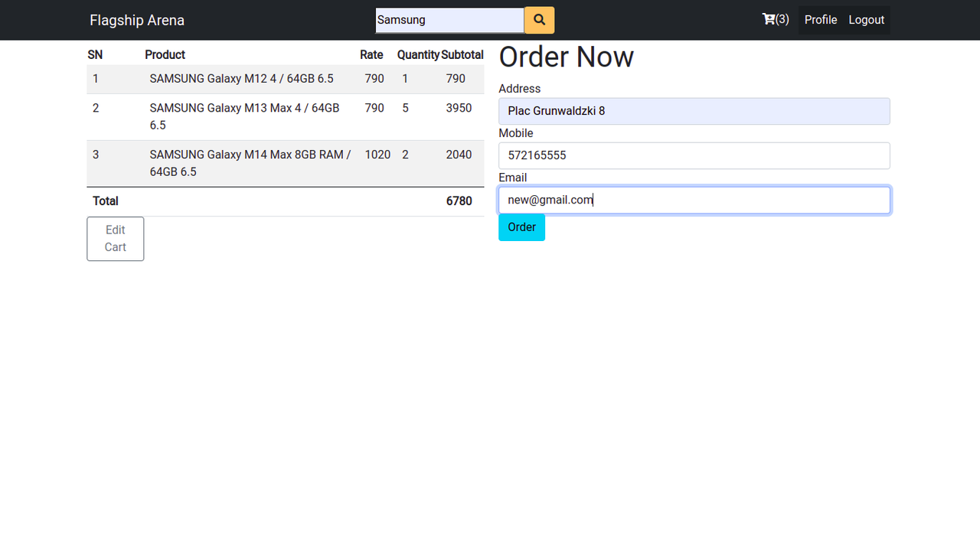Click the Edit Cart button
This screenshot has height=551, width=980.
tap(115, 238)
